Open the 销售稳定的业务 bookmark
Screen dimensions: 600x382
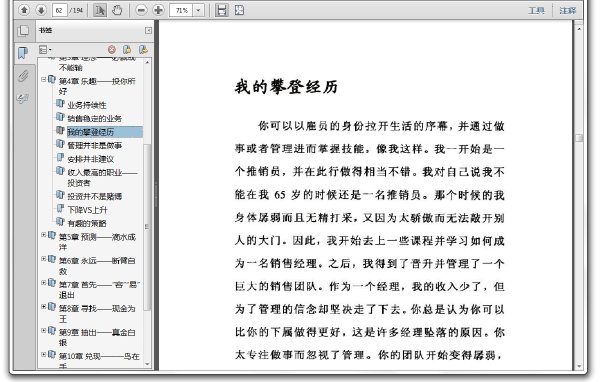pos(95,118)
